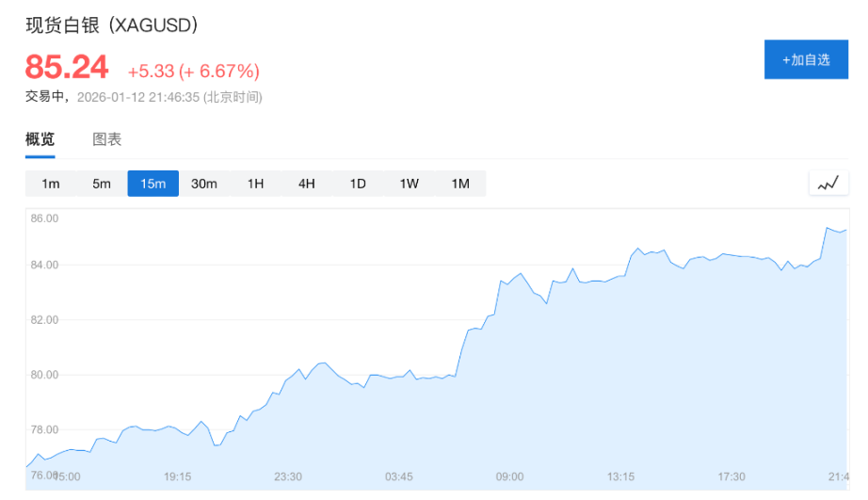The height and width of the screenshot is (500, 868).
Task: Select the 5m interval option
Action: click(x=102, y=184)
